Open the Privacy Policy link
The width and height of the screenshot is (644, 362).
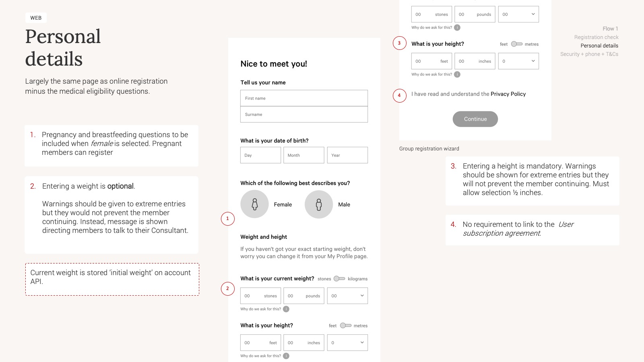tap(508, 94)
